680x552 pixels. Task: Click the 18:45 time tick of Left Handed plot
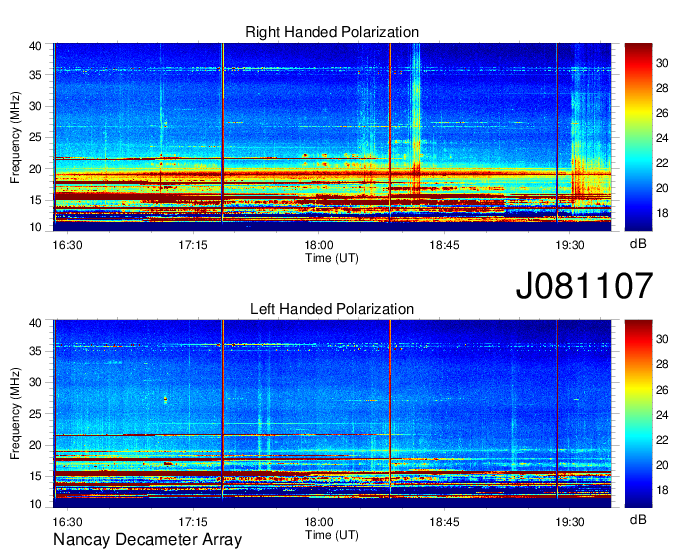tap(445, 522)
